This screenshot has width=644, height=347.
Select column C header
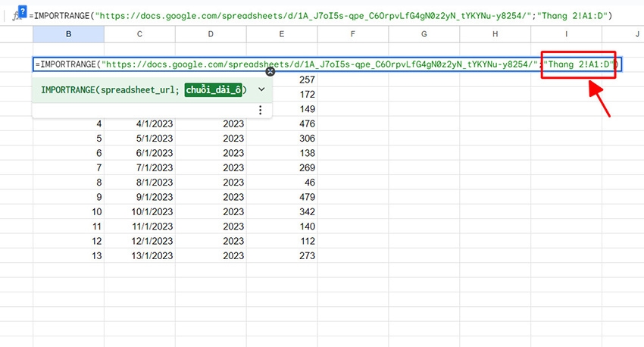click(x=139, y=34)
